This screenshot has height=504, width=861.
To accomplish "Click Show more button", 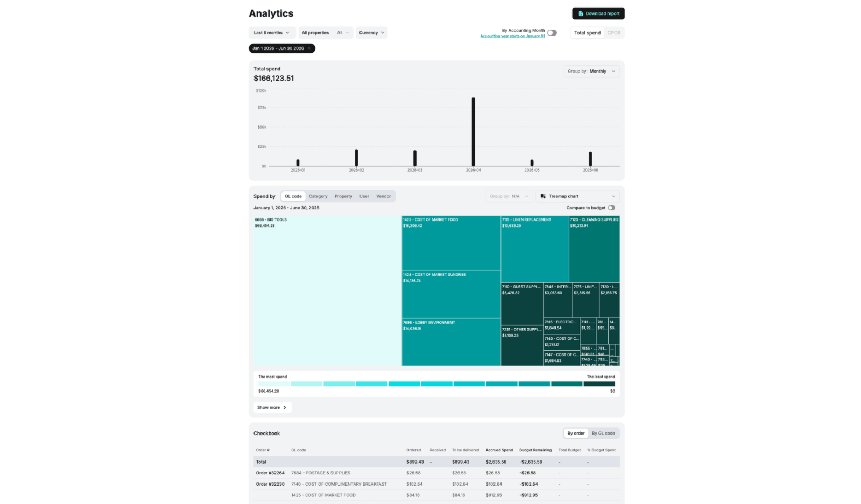I will point(272,408).
